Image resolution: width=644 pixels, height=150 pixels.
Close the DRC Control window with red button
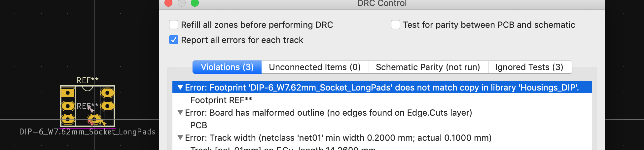pos(168,3)
